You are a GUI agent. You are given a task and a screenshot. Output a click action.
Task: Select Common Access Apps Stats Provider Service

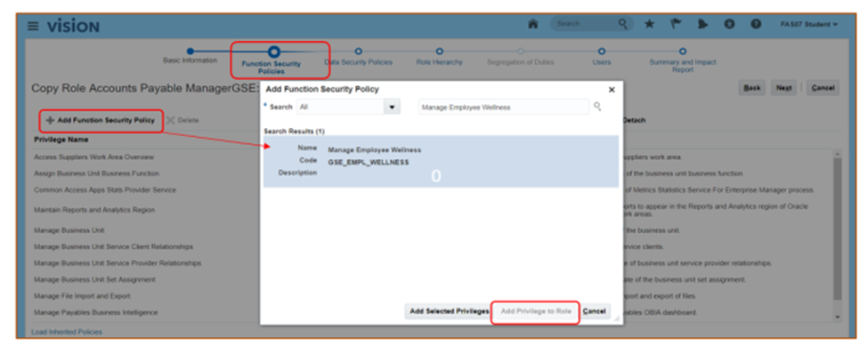[105, 189]
